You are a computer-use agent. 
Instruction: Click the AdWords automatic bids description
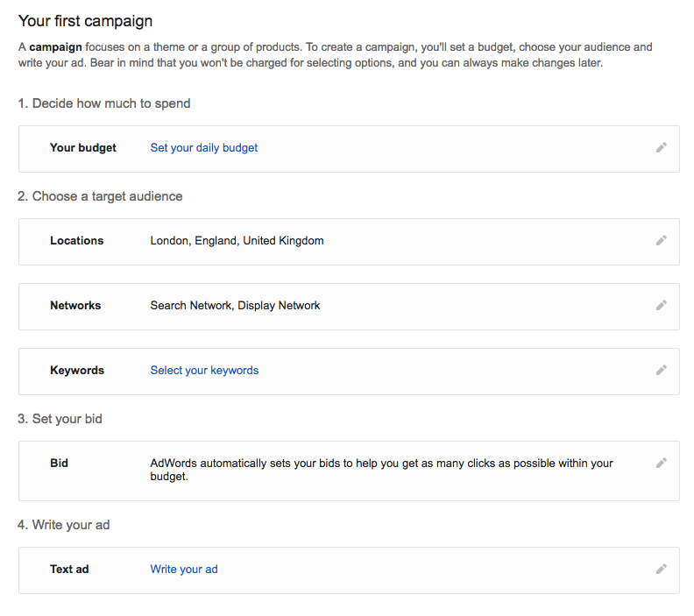pyautogui.click(x=381, y=470)
